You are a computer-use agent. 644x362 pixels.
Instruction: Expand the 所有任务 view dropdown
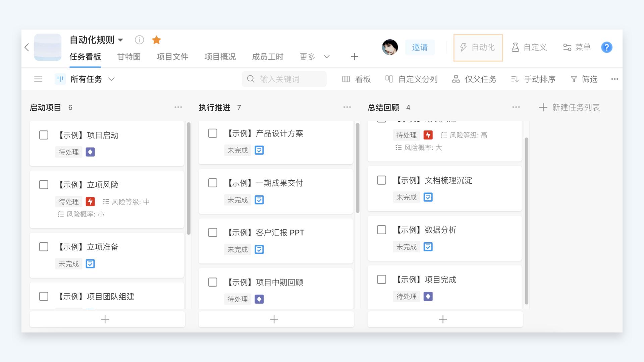tap(111, 79)
